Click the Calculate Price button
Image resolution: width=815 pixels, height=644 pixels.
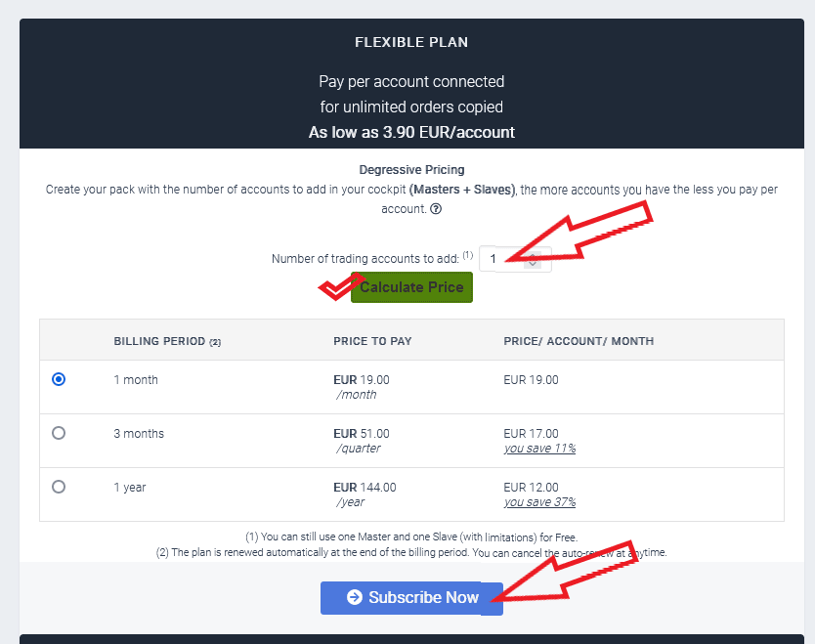[x=411, y=287]
